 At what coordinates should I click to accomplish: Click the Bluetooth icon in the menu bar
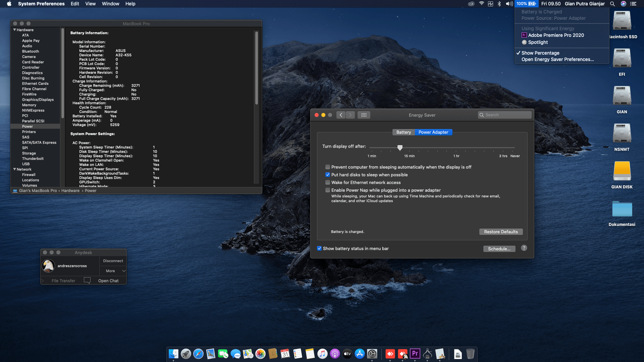tap(499, 4)
